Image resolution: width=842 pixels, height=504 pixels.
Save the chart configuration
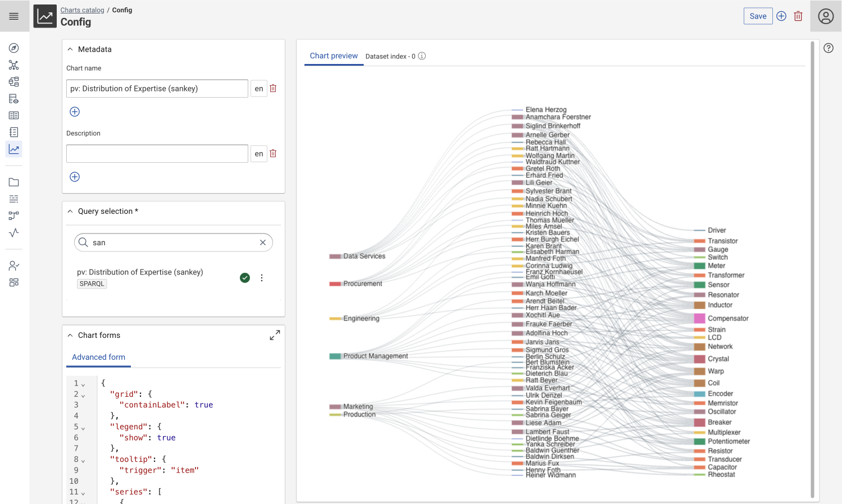(758, 16)
